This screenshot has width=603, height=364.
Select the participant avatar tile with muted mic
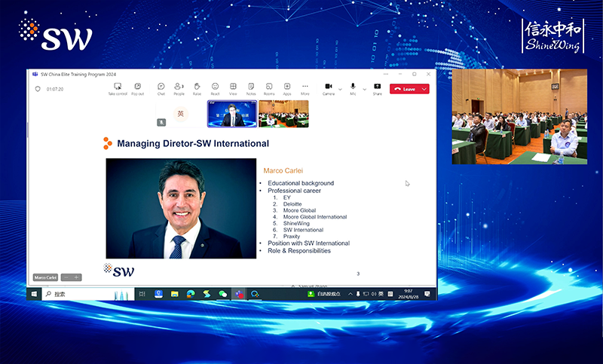(181, 114)
